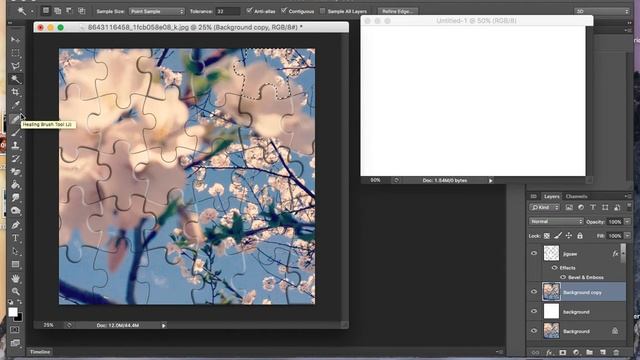The width and height of the screenshot is (640, 360).
Task: Click Add to Selection mode icon
Action: point(58,11)
